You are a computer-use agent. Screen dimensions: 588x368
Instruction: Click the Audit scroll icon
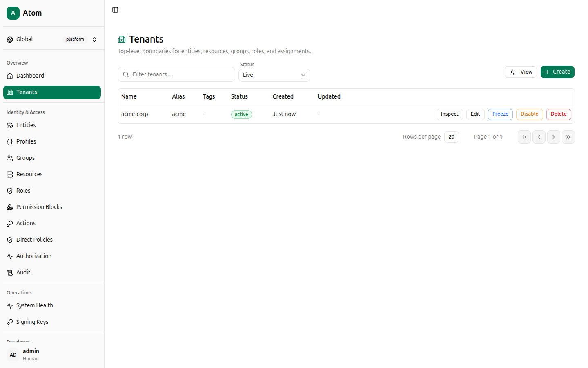point(10,273)
